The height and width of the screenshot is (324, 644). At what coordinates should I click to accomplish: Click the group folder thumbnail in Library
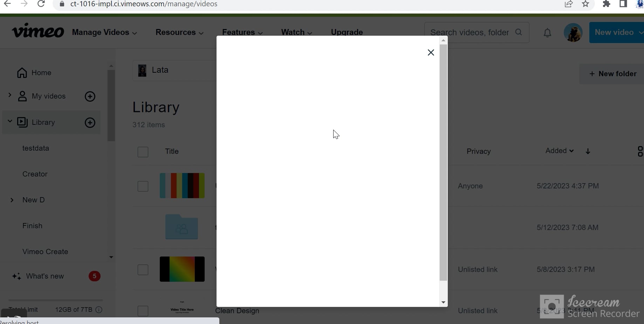pyautogui.click(x=182, y=227)
